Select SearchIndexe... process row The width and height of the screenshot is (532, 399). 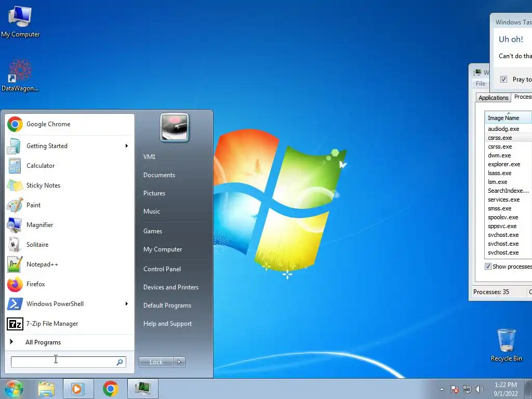tap(508, 191)
